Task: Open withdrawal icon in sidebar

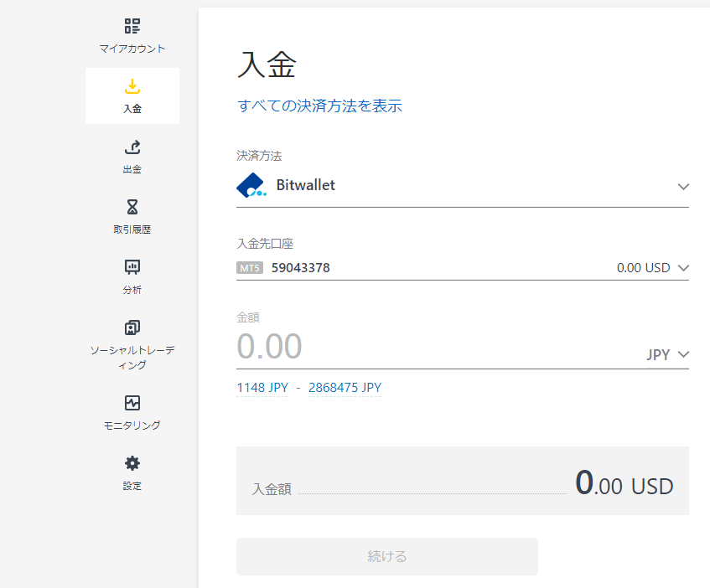Action: point(132,147)
